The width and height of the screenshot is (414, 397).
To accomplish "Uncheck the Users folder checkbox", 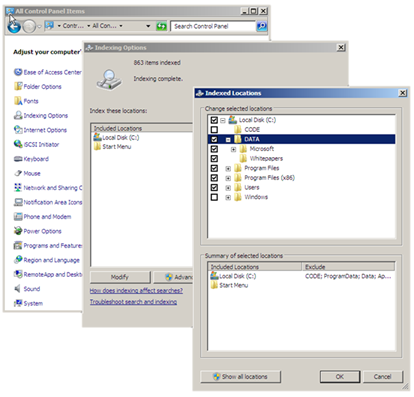I will click(214, 188).
